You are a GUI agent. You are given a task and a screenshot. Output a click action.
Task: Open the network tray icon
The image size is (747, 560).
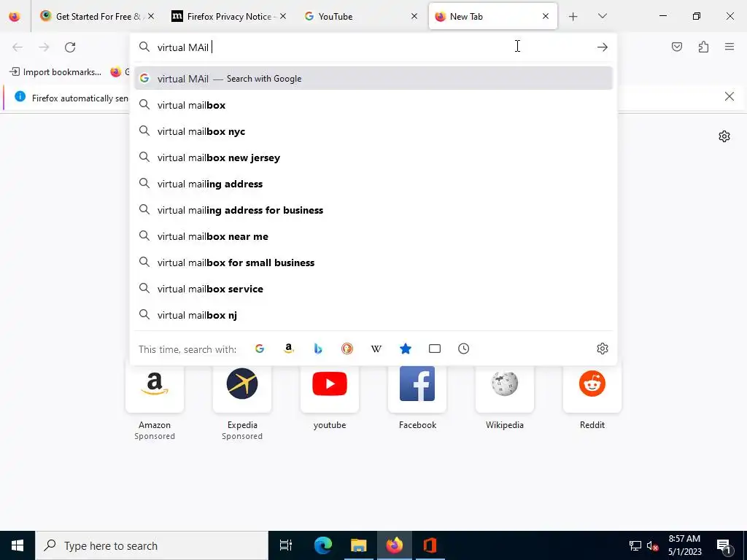click(635, 545)
